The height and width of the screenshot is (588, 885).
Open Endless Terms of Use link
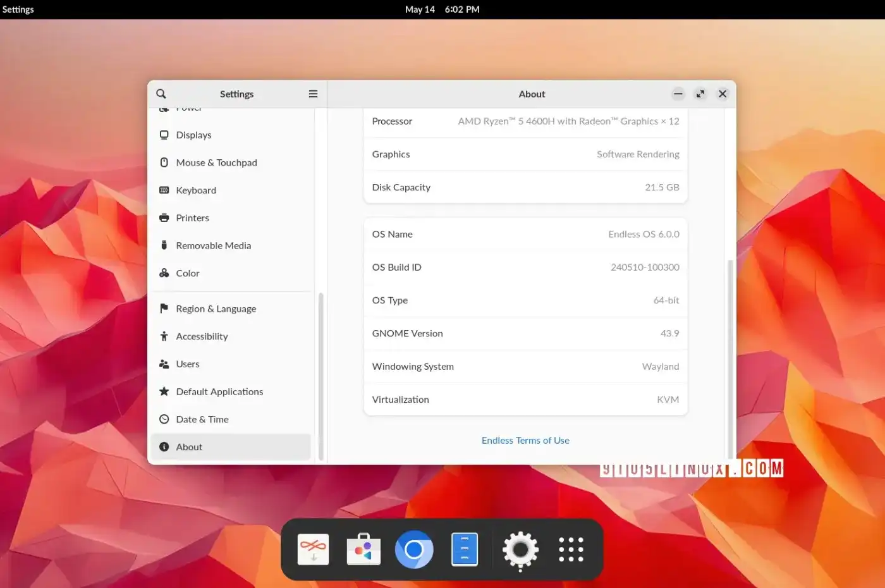(525, 441)
